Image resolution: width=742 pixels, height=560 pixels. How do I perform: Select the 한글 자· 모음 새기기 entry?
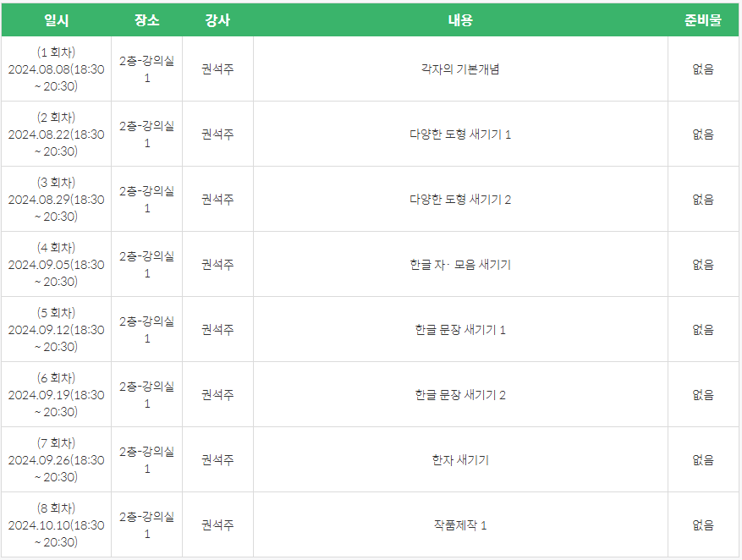pos(460,265)
